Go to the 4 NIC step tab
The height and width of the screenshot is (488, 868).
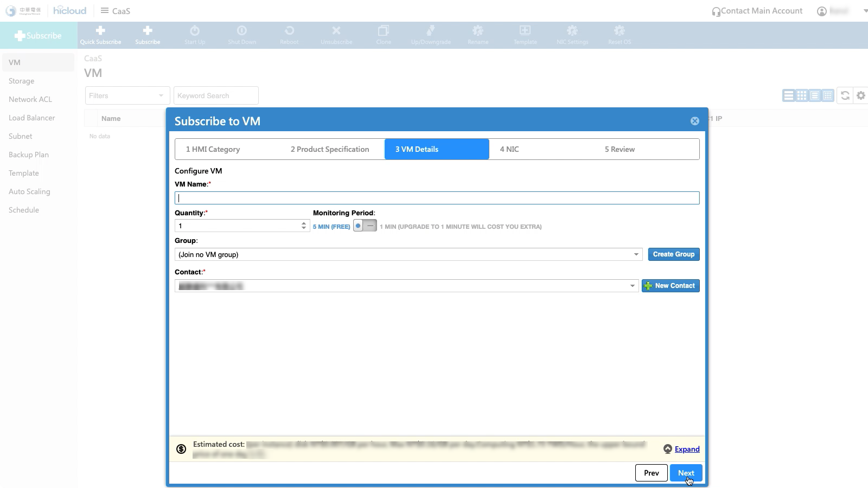coord(509,149)
